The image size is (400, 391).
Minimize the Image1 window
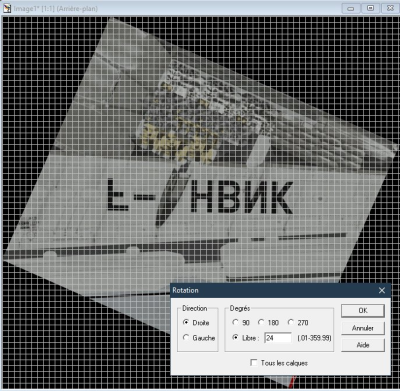click(x=351, y=8)
